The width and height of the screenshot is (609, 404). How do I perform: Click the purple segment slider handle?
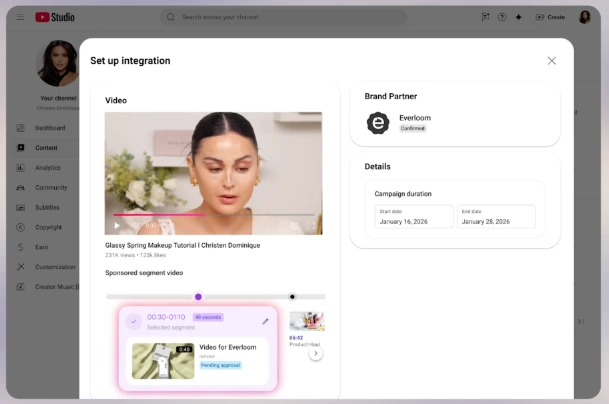coord(198,297)
